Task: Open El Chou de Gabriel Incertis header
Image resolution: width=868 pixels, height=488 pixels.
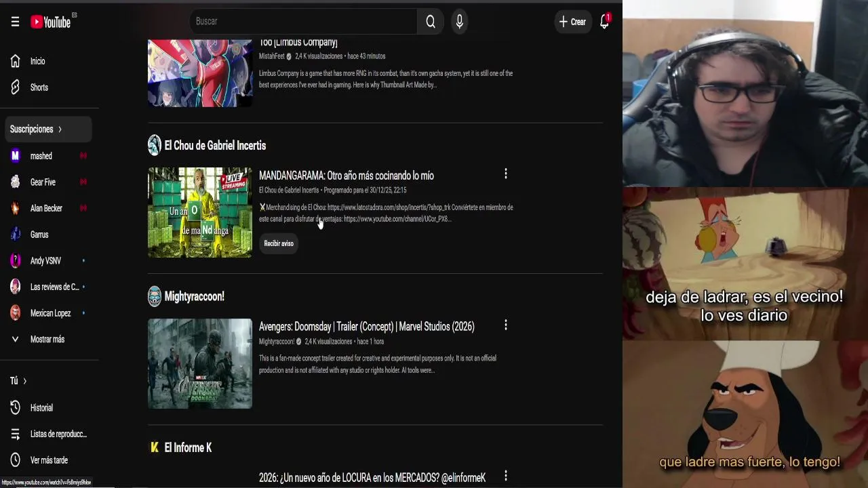Action: pyautogui.click(x=215, y=146)
